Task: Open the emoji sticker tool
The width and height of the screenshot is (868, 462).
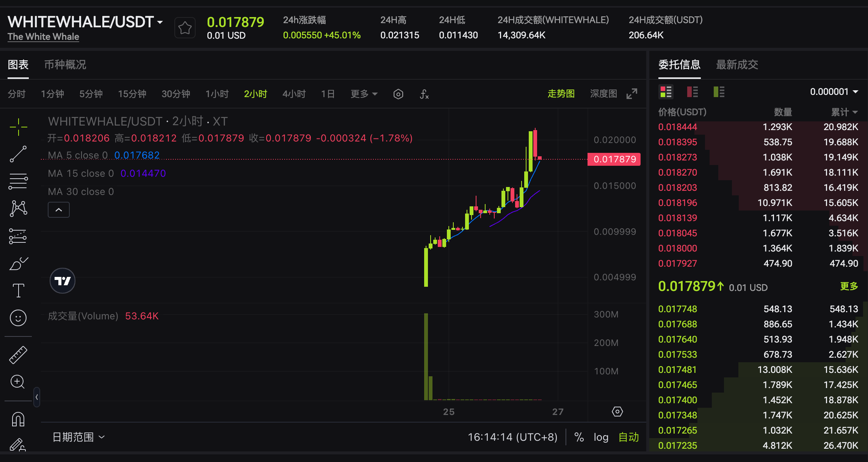Action: pyautogui.click(x=18, y=318)
